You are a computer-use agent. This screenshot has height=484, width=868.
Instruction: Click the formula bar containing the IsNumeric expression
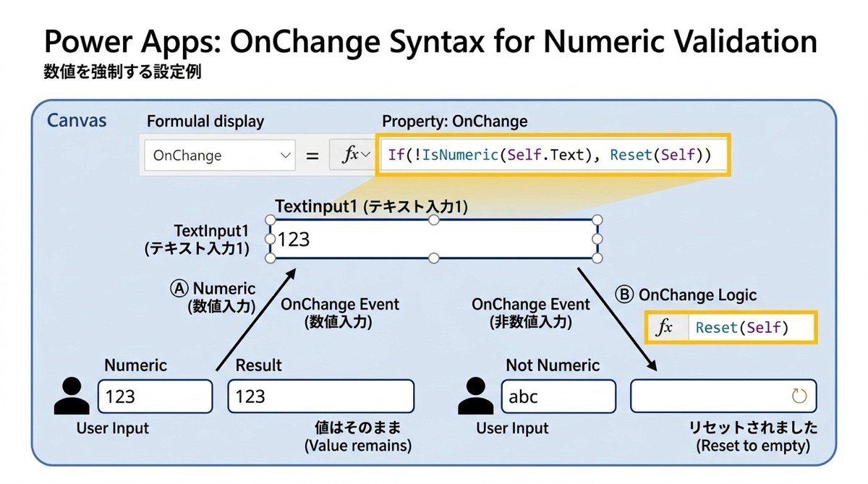[553, 155]
